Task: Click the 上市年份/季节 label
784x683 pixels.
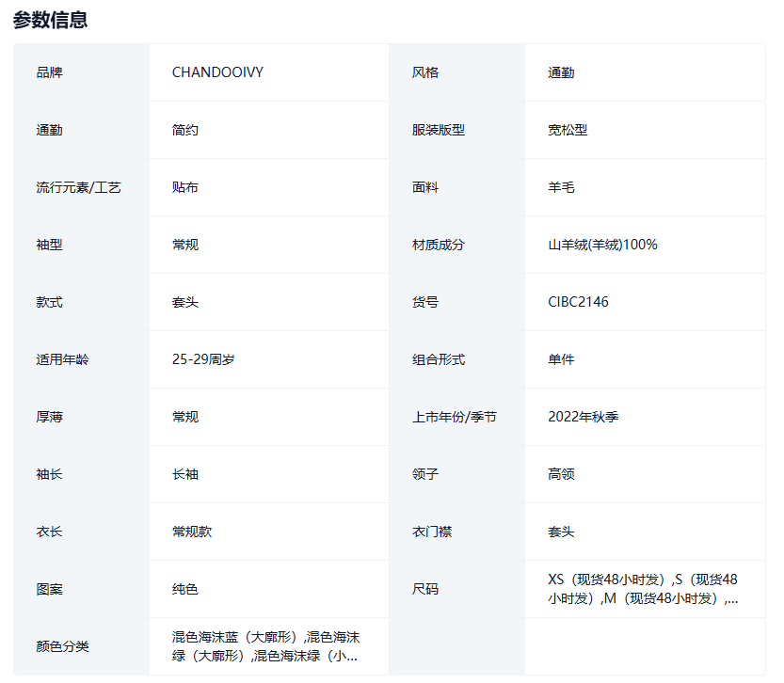Action: point(455,417)
